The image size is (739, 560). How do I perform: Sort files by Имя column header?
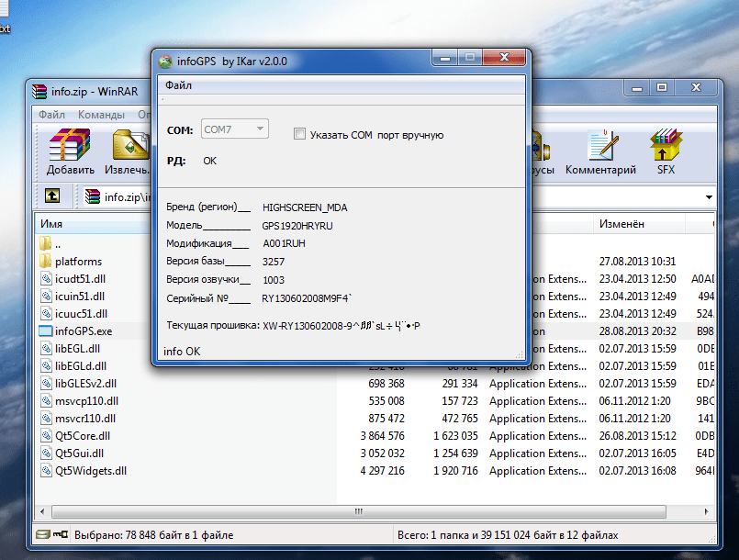tap(51, 224)
